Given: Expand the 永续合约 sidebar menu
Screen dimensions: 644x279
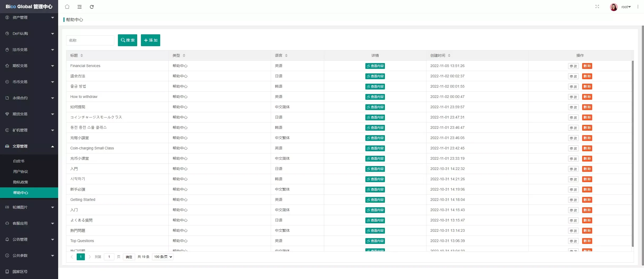Looking at the screenshot, I should pos(29,98).
